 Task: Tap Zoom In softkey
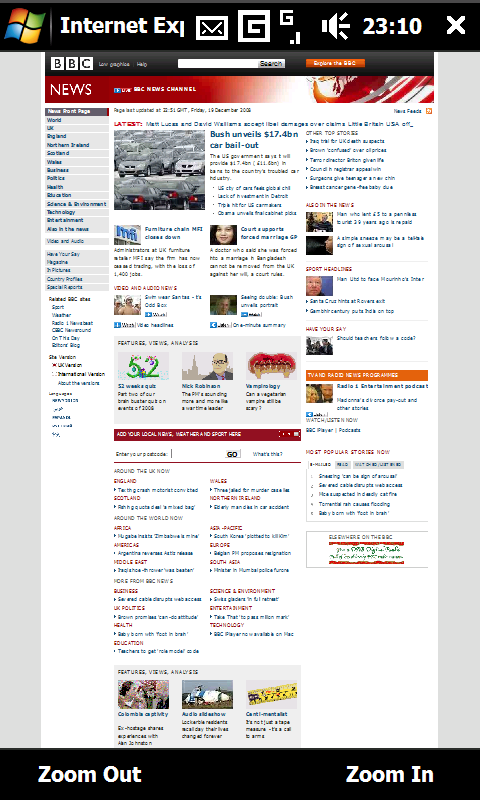click(x=390, y=774)
